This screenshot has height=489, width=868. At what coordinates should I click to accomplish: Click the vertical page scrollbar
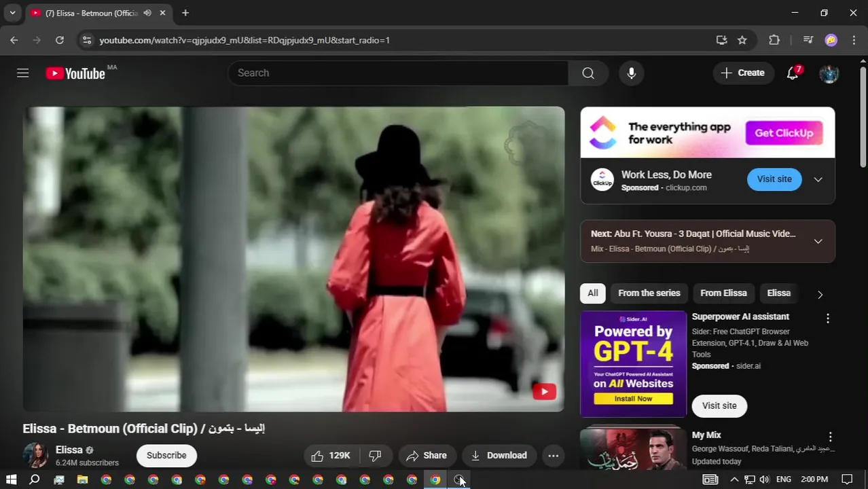click(863, 115)
